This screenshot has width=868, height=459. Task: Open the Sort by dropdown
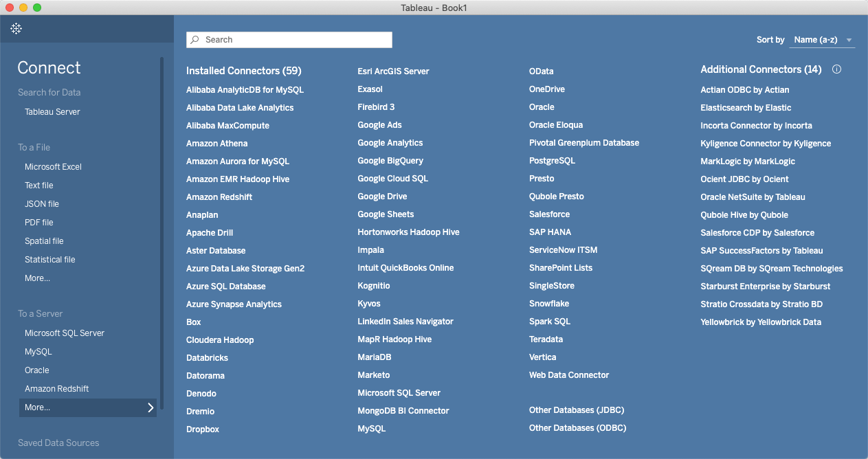[x=821, y=40]
